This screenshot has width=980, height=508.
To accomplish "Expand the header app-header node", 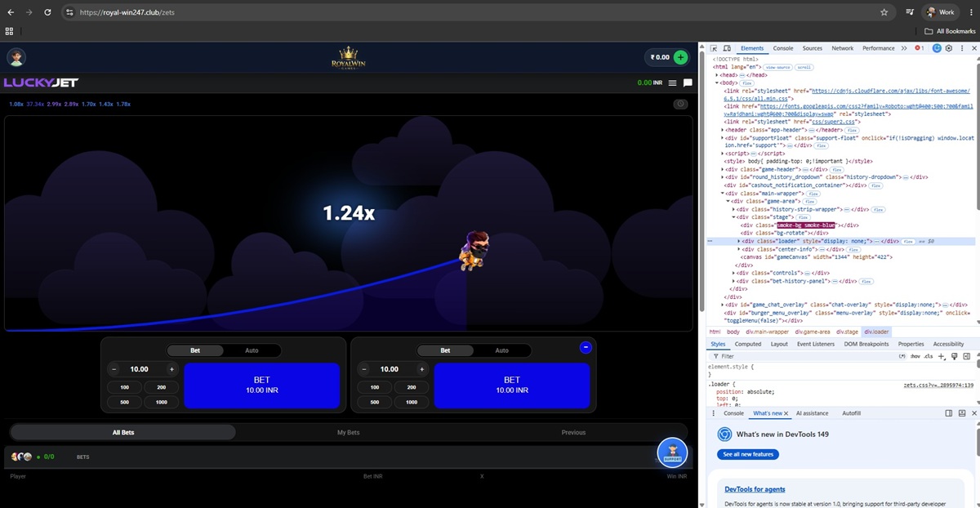I will (722, 129).
